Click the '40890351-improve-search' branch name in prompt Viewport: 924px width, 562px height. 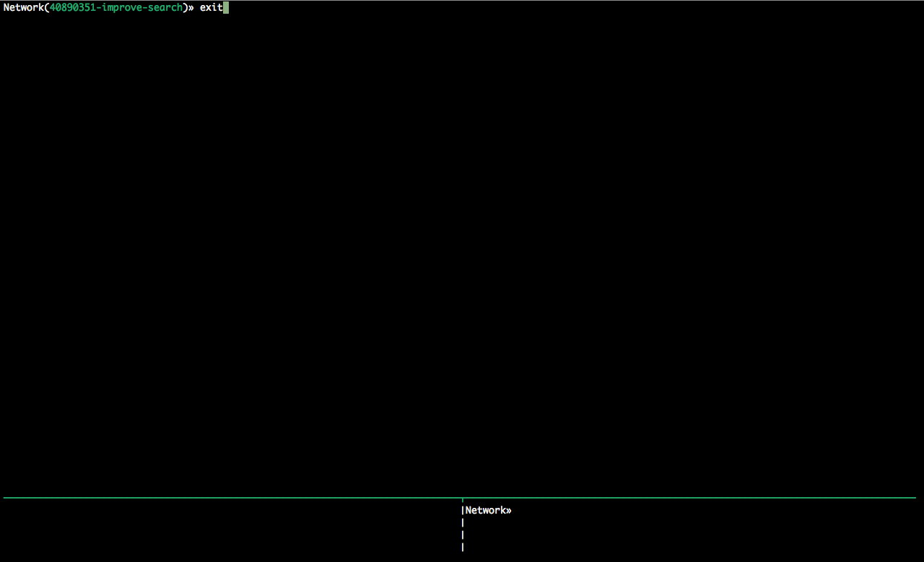116,8
